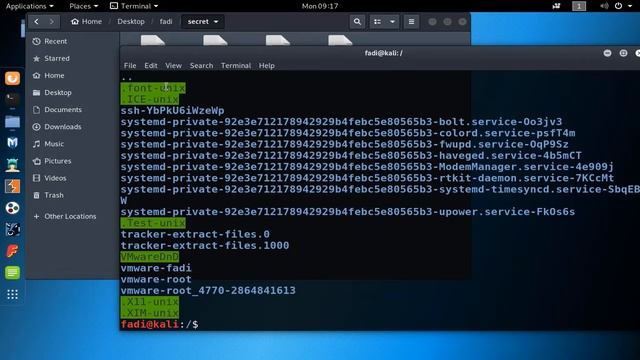Click the fadi@kali: / terminal title bar
This screenshot has height=360, width=640.
(x=383, y=53)
